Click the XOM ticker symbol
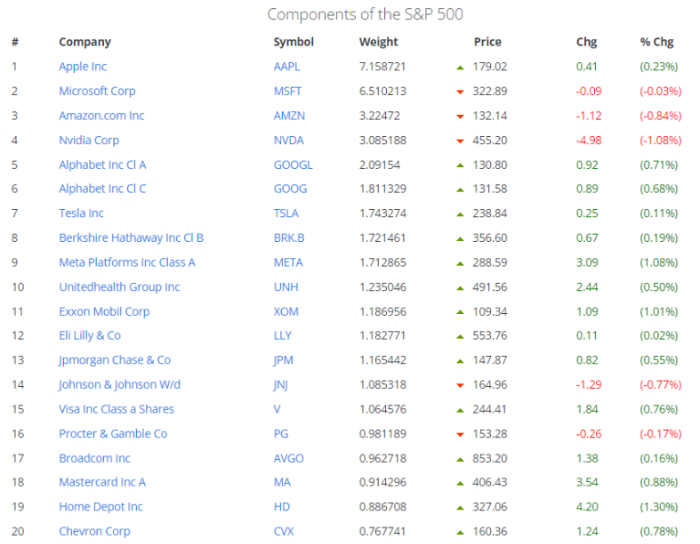 point(286,311)
